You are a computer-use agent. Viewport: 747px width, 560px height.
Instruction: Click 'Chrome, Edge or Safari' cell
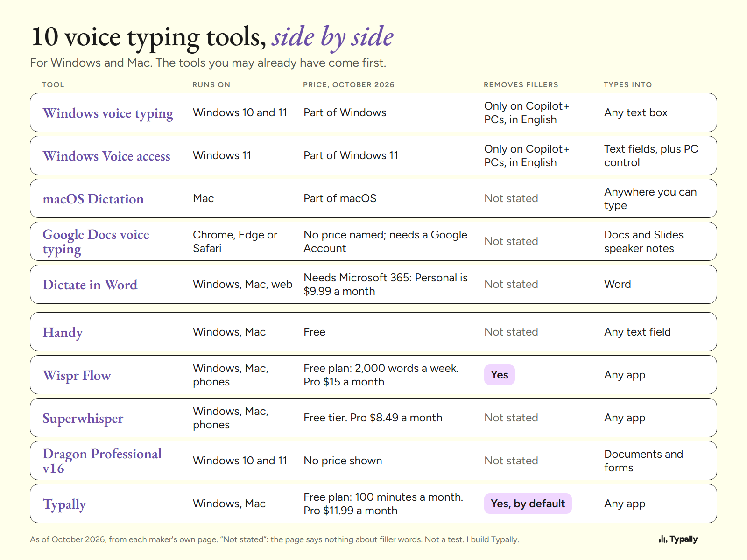[235, 241]
